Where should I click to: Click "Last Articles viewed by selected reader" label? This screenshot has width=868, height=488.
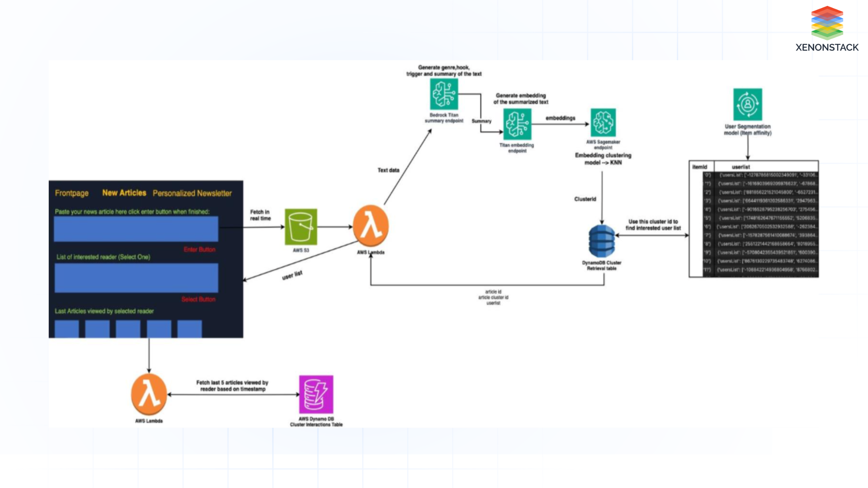pyautogui.click(x=104, y=311)
